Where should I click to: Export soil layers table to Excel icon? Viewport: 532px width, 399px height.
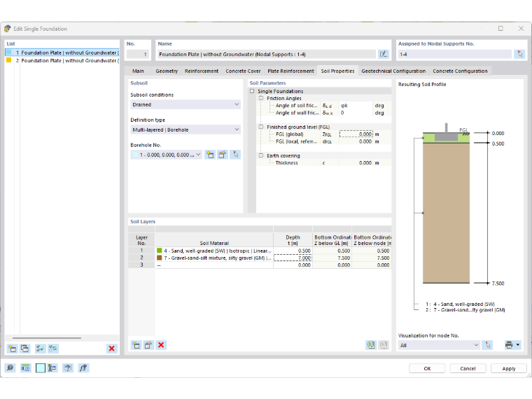coord(371,345)
